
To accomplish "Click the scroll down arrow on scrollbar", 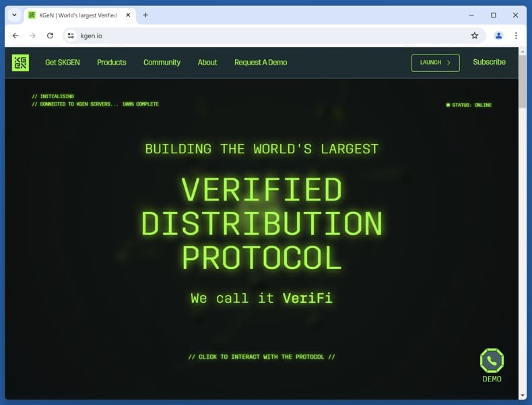I will (523, 396).
